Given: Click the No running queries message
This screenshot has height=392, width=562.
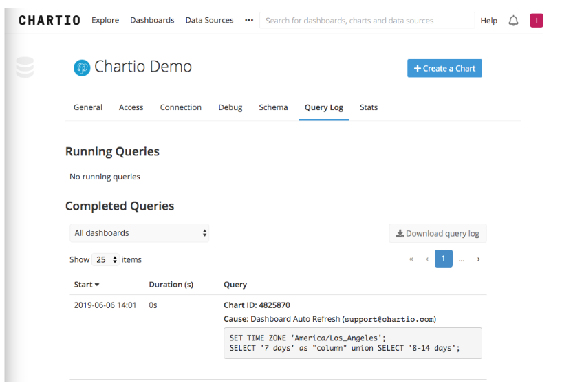Looking at the screenshot, I should tap(105, 177).
